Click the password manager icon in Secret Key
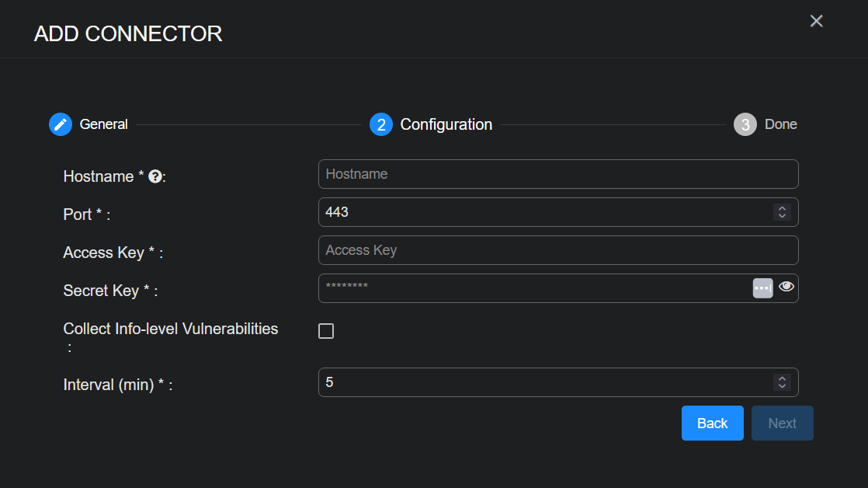This screenshot has width=868, height=488. 762,288
